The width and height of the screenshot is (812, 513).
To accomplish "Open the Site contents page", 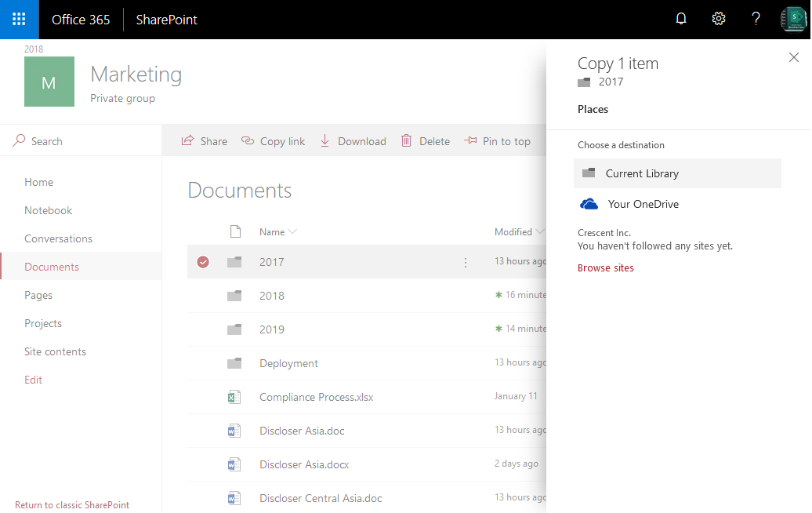I will tap(55, 351).
